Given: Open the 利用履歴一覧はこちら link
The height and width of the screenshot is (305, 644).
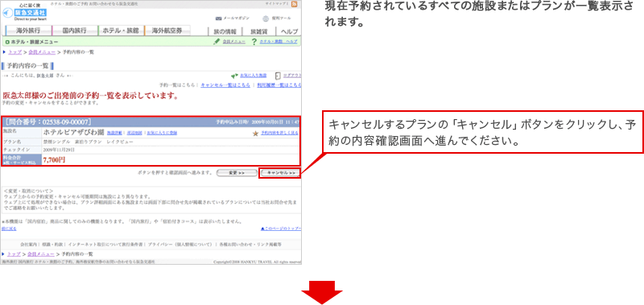Looking at the screenshot, I should click(x=279, y=85).
